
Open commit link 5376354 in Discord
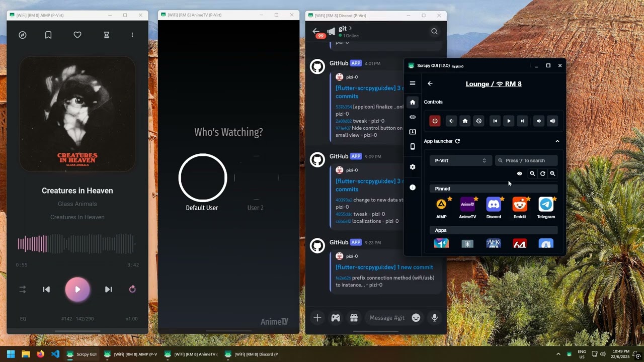(x=344, y=107)
